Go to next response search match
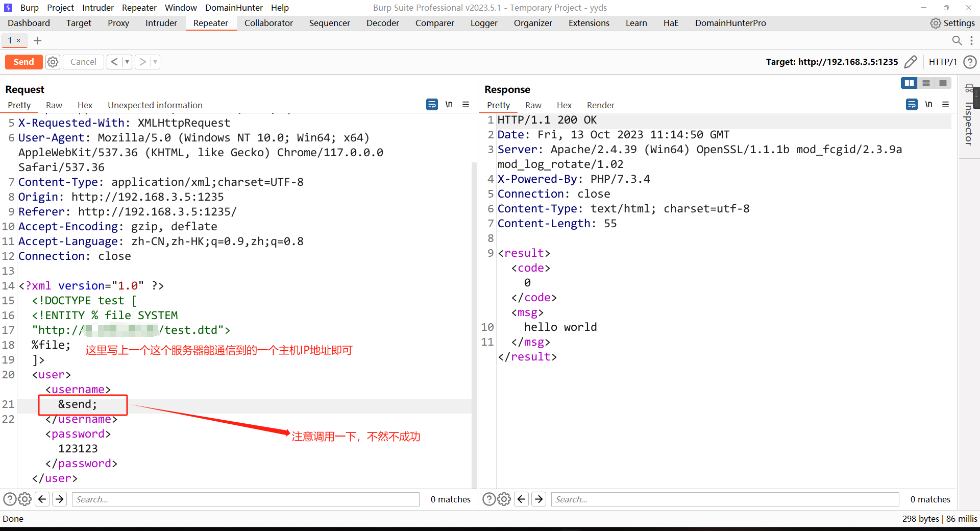980x531 pixels. coord(539,499)
